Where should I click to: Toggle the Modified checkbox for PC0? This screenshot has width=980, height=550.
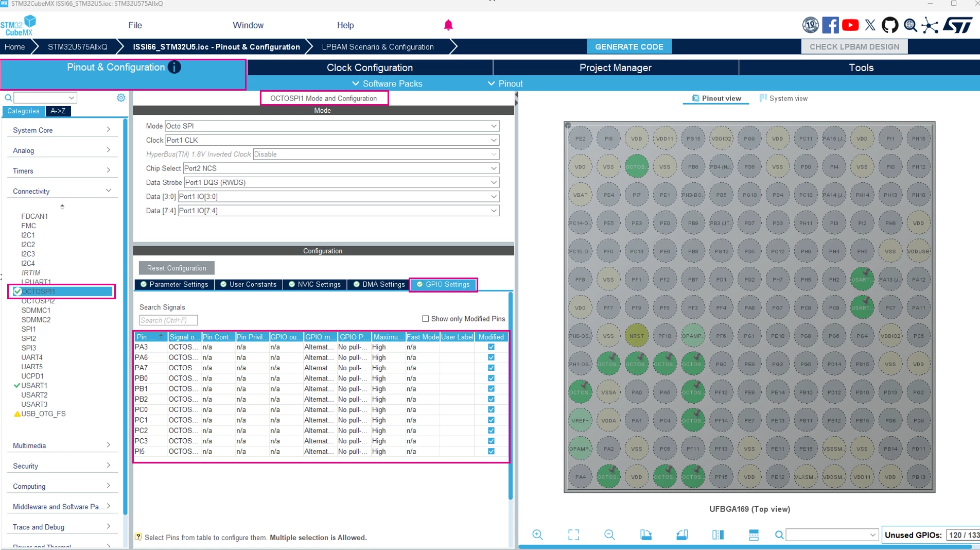tap(491, 410)
